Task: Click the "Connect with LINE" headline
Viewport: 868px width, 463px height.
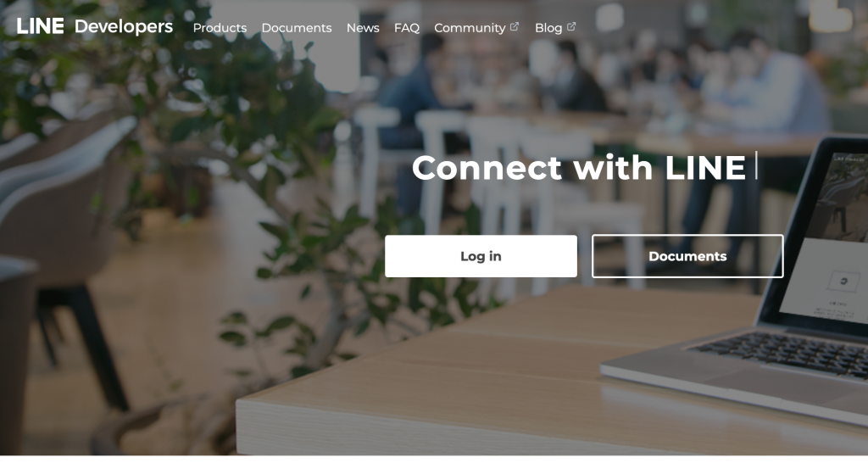Action: coord(579,167)
